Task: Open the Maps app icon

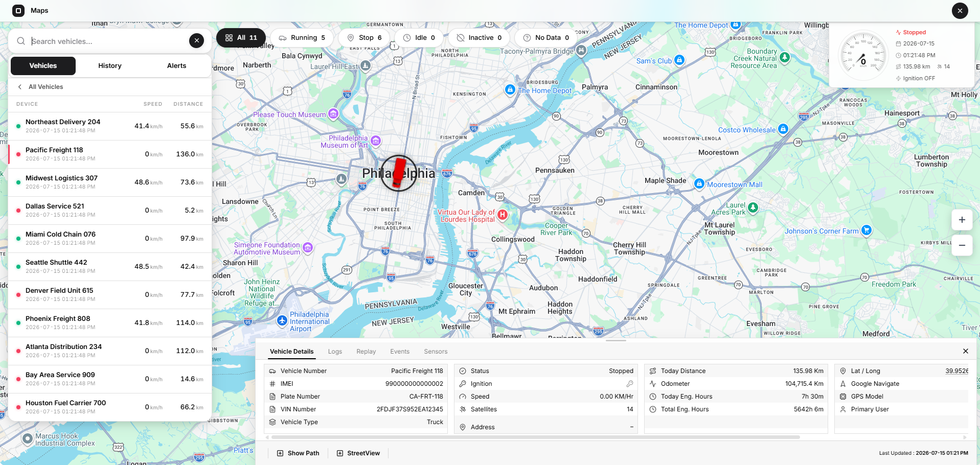Action: click(18, 10)
